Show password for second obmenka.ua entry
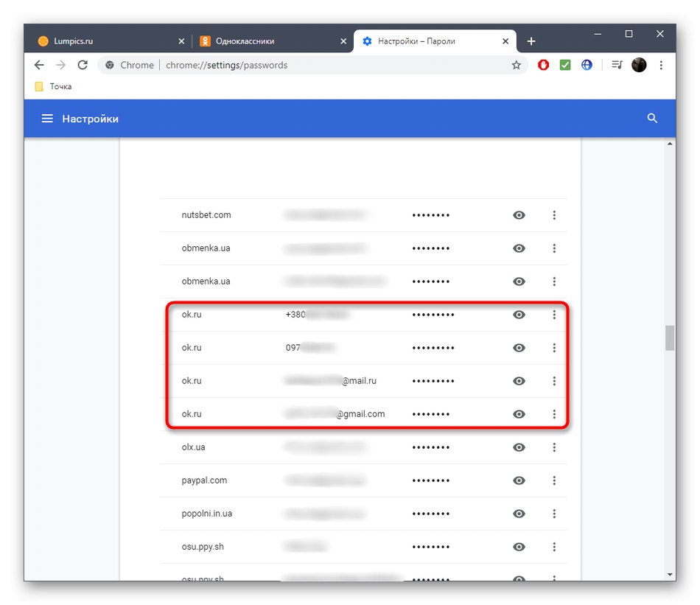Image resolution: width=700 pixels, height=605 pixels. pos(519,281)
